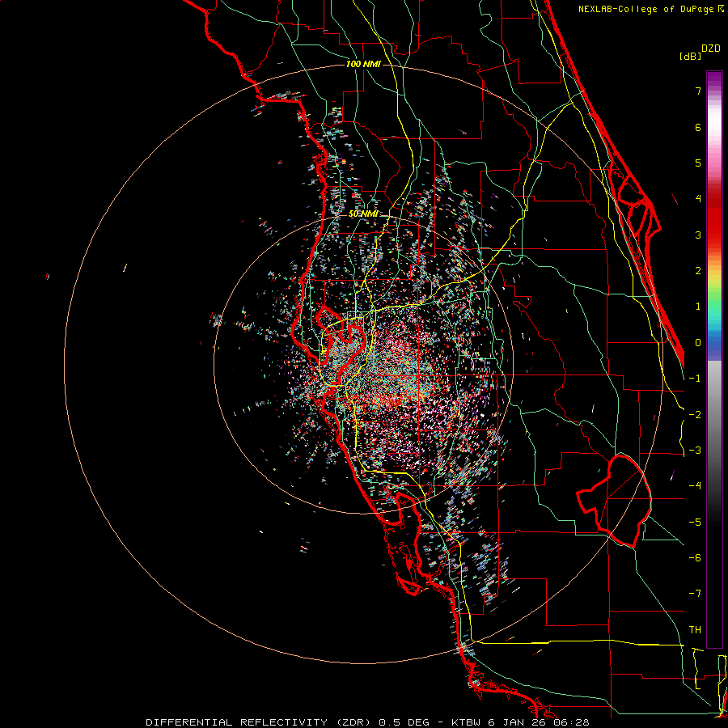Click legend scale value 1

[x=698, y=307]
